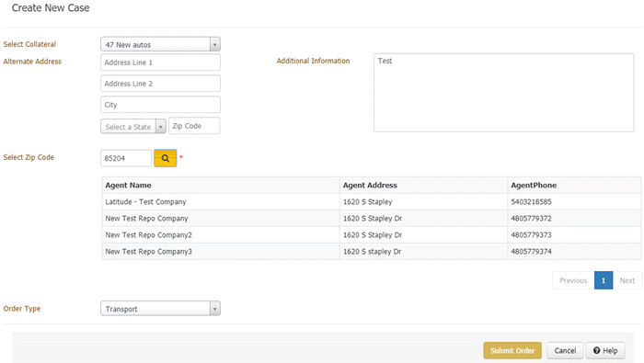Viewport: 644px width, 363px height.
Task: Click the Create New Case heading
Action: click(51, 7)
